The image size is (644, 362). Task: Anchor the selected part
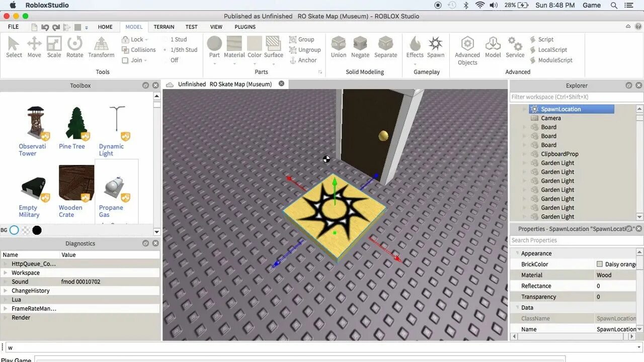pos(303,60)
